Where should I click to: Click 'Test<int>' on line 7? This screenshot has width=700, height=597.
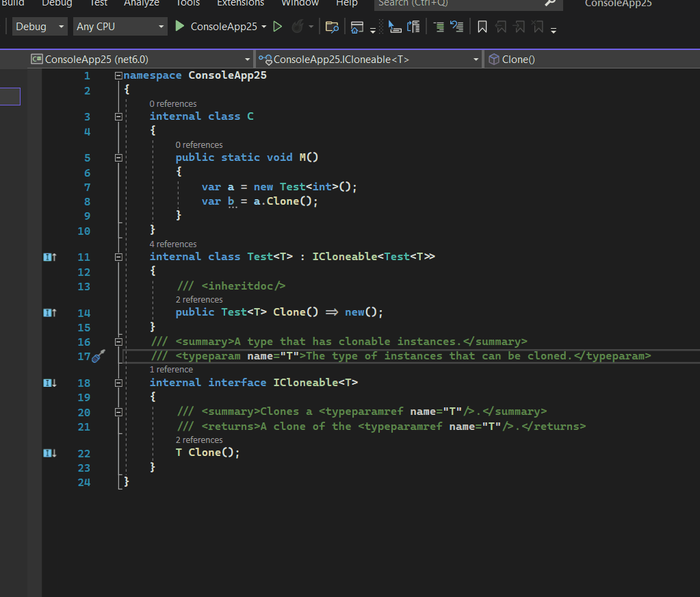(309, 187)
